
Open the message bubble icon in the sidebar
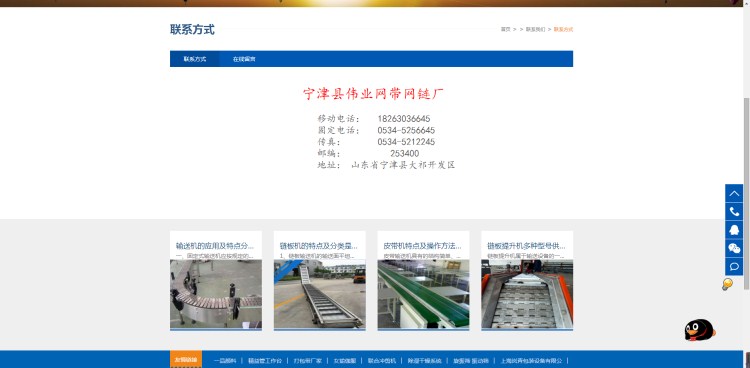(x=734, y=266)
